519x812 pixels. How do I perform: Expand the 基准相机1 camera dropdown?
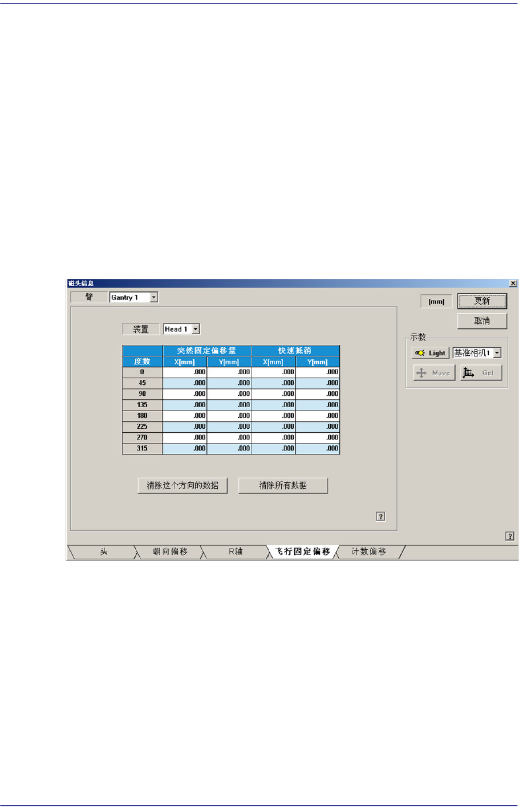497,353
